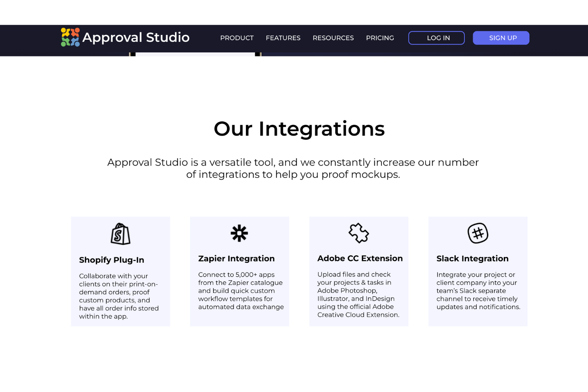The image size is (588, 392).
Task: Click the SIGN UP button
Action: tap(501, 38)
